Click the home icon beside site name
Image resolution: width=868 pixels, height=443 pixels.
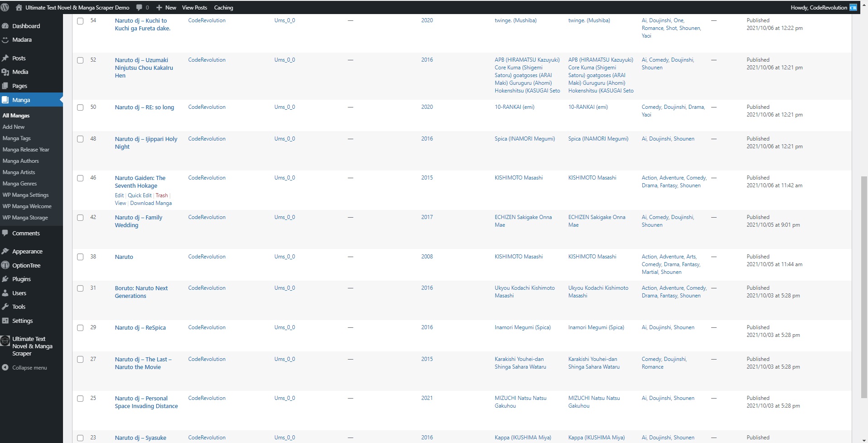[19, 8]
